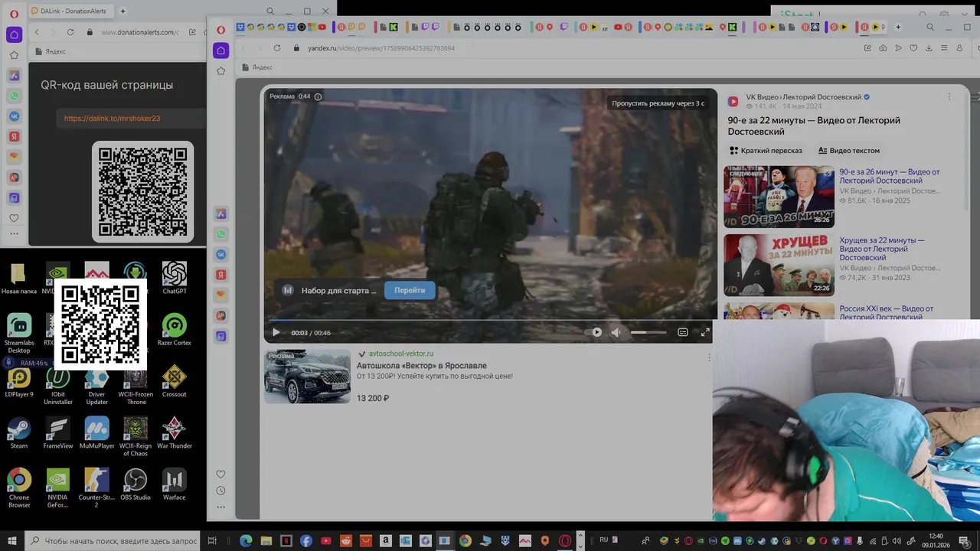Open OBS Studio desktop icon
This screenshot has width=980, height=551.
point(136,484)
